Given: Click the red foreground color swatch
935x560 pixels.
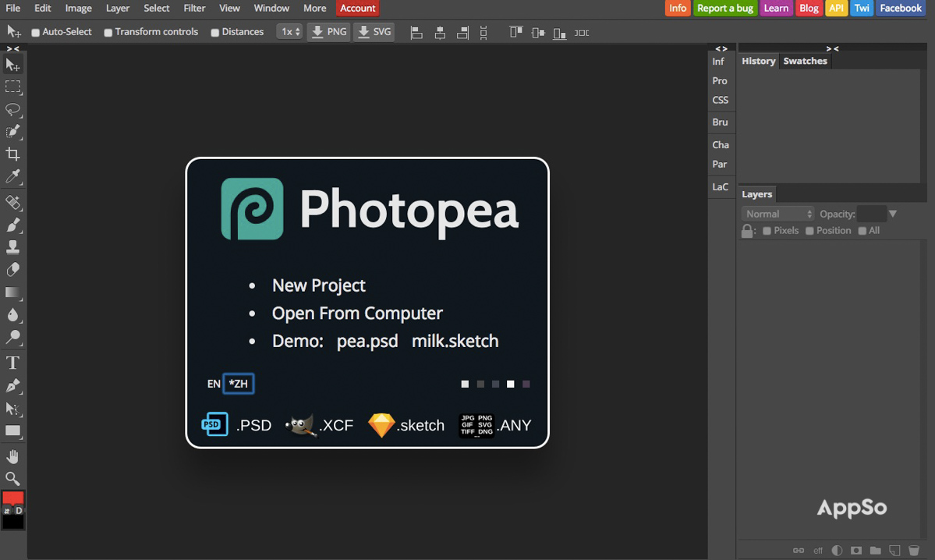Looking at the screenshot, I should [12, 498].
